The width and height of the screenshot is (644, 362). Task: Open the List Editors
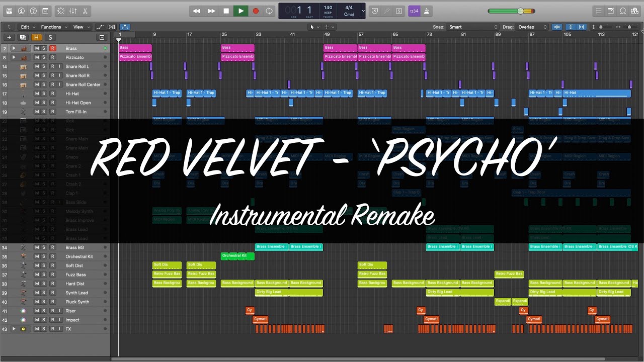[x=599, y=11]
